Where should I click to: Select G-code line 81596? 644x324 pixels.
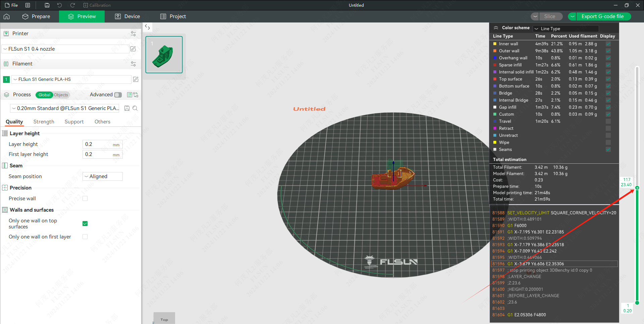point(554,264)
